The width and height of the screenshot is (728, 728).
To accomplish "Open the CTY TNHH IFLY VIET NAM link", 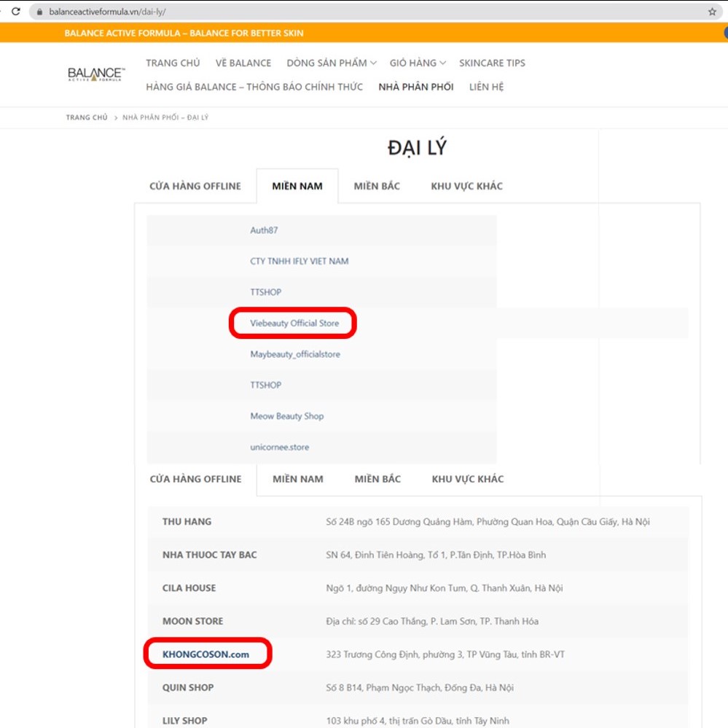I will [300, 262].
